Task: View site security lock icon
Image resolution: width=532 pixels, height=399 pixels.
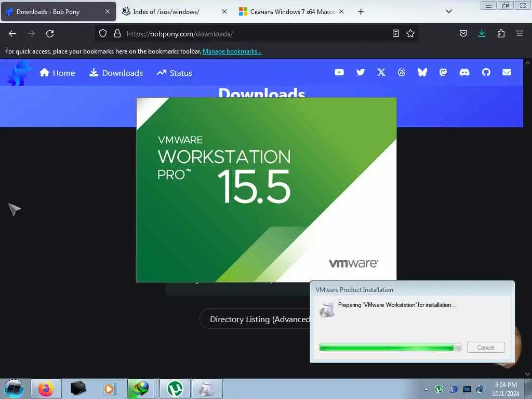Action: pyautogui.click(x=117, y=34)
